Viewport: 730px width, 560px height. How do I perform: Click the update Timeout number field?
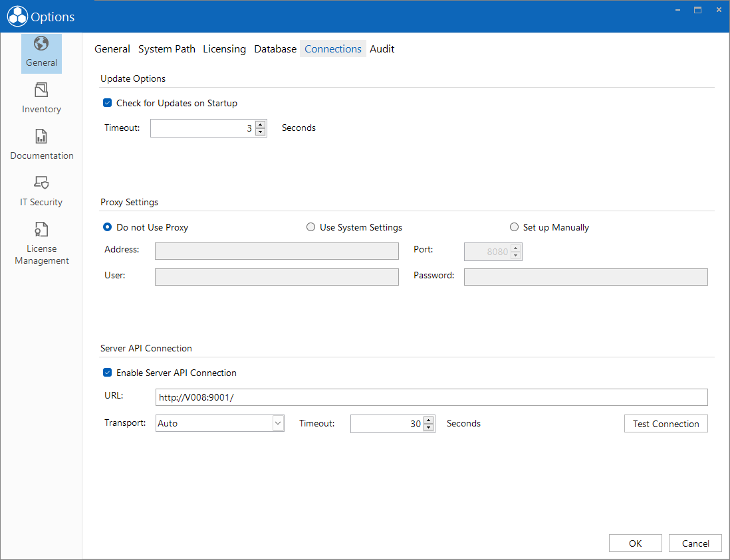point(203,128)
